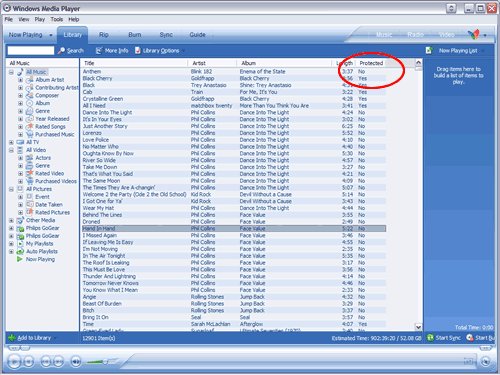
Task: Collapse the All Music tree node
Action: pyautogui.click(x=11, y=72)
